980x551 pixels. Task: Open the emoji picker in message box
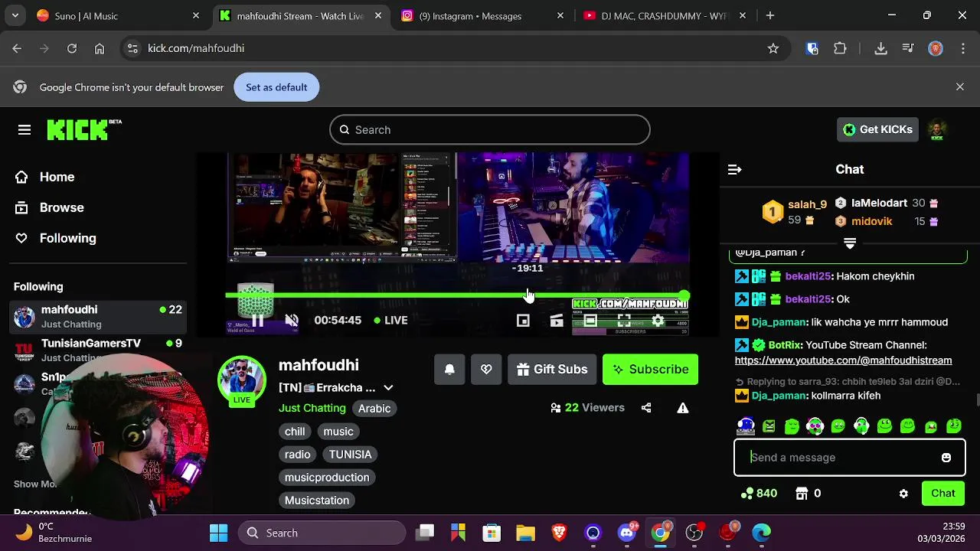pyautogui.click(x=946, y=458)
